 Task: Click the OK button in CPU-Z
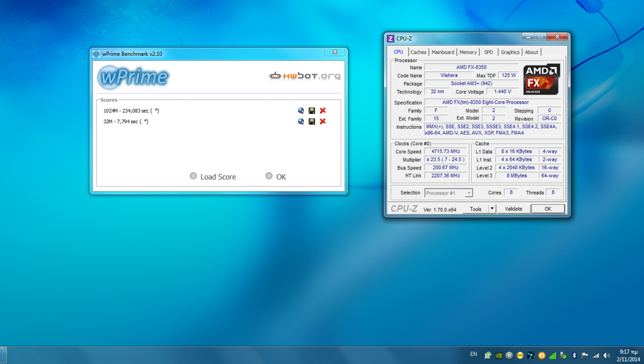[548, 209]
